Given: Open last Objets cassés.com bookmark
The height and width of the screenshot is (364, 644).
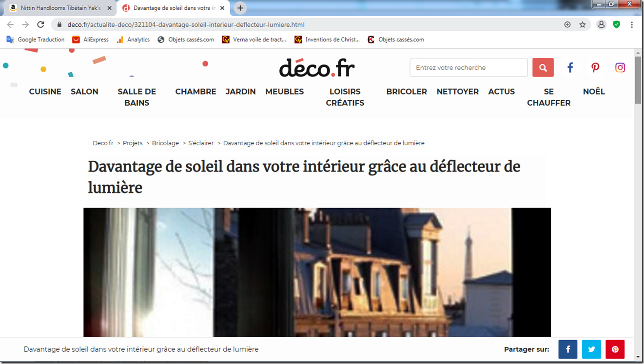Looking at the screenshot, I should click(x=396, y=39).
